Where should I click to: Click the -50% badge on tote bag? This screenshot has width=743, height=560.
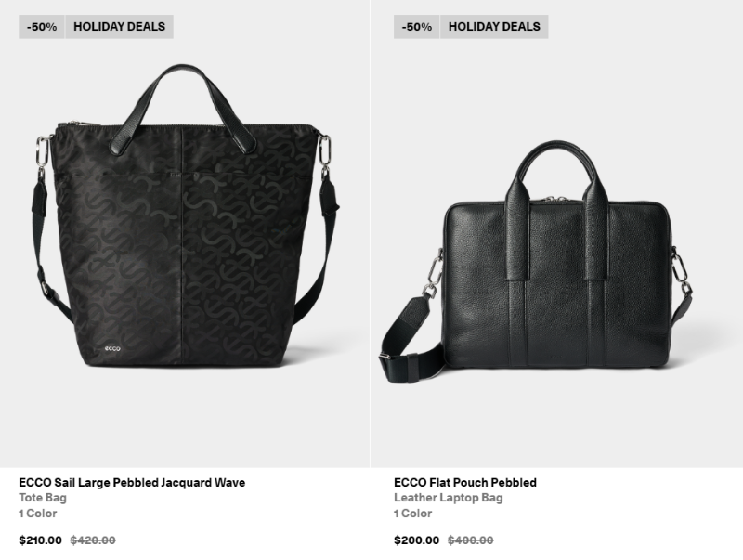click(x=42, y=27)
